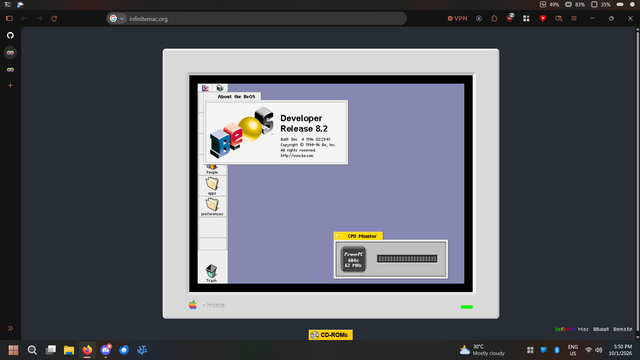Click the CPU usage bar meter
The height and width of the screenshot is (360, 640).
coord(407,259)
